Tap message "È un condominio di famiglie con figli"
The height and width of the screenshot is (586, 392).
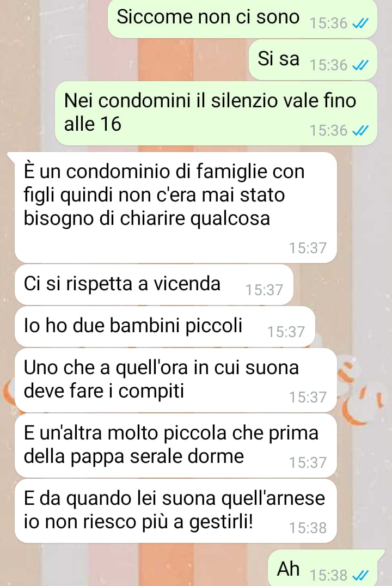[176, 207]
